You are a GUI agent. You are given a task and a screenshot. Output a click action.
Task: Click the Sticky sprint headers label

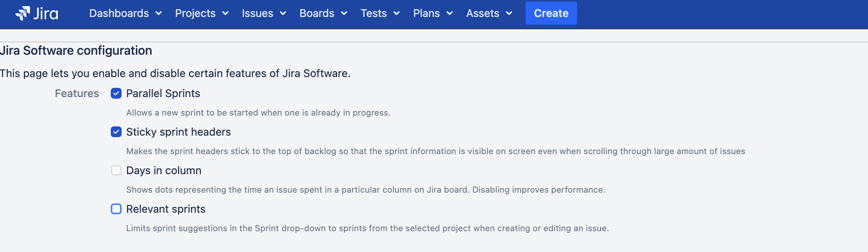point(179,132)
